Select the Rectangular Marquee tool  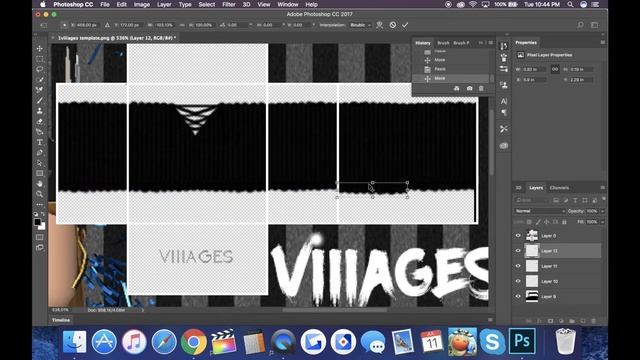(40, 59)
